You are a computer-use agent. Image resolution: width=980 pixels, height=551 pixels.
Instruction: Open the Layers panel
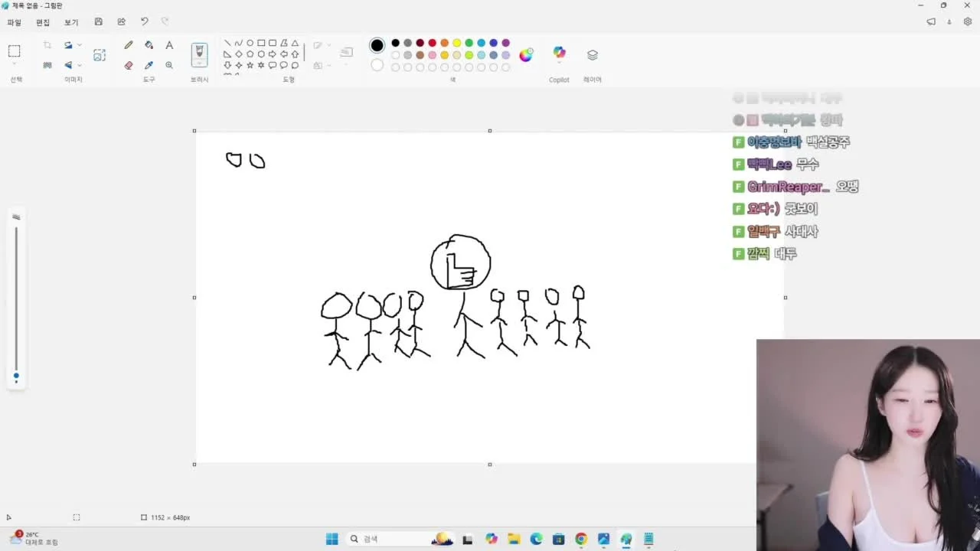pos(592,55)
